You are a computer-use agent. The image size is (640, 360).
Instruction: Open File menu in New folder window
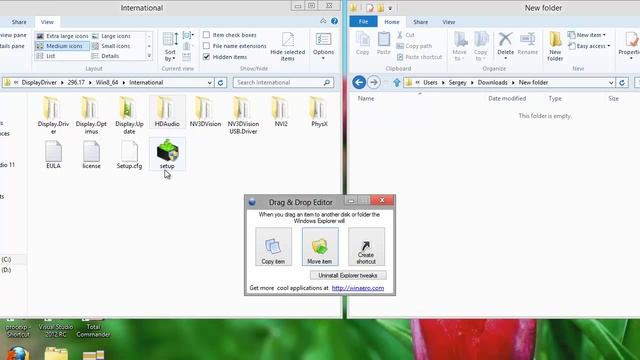[x=363, y=22]
